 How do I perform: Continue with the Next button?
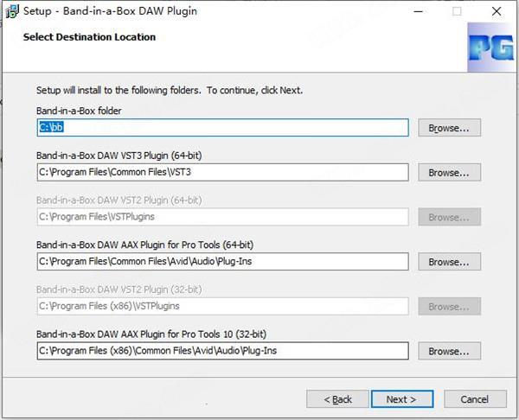[x=402, y=399]
